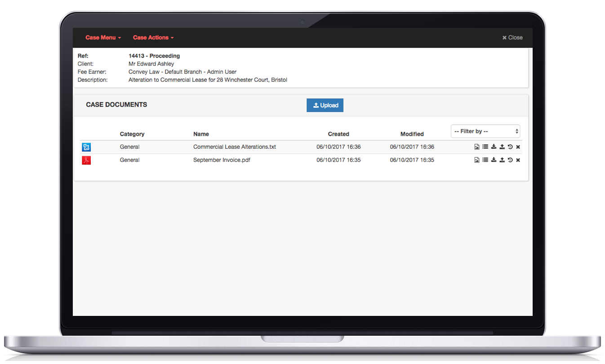Click the blue Upload button
Screen dimensions: 605x364
(x=325, y=105)
